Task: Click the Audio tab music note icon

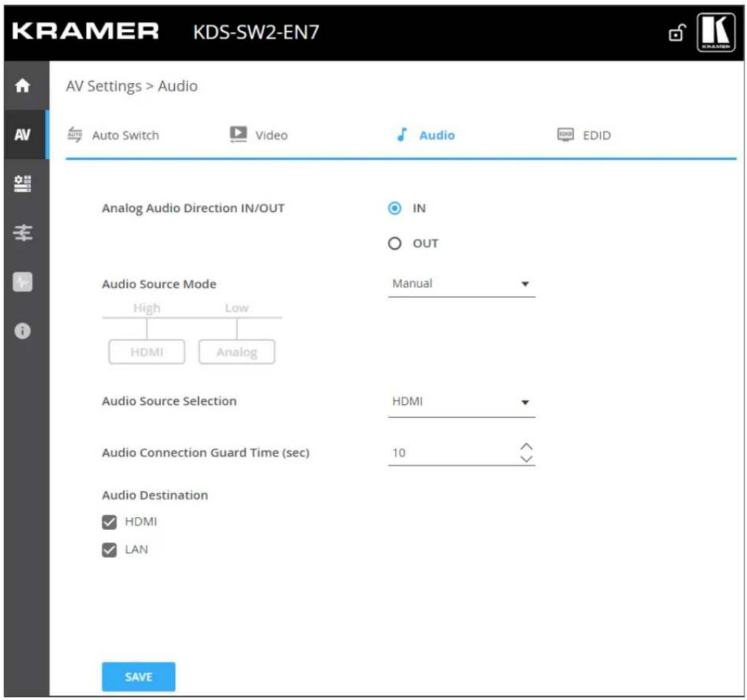Action: (402, 135)
